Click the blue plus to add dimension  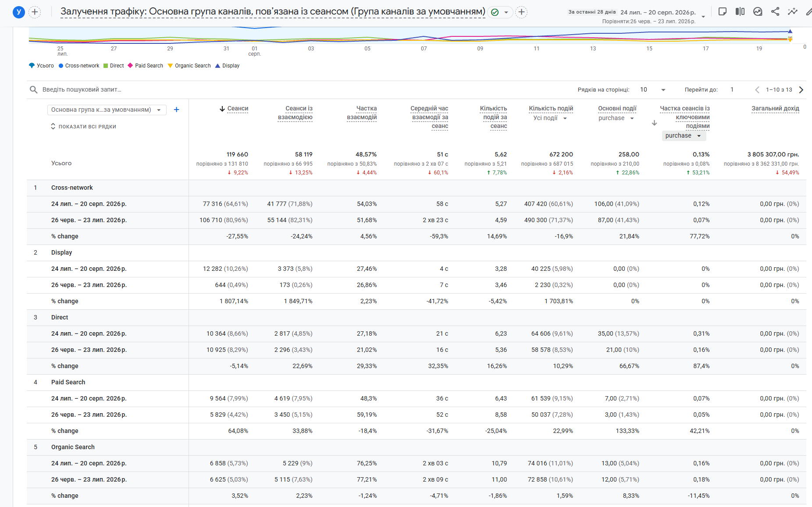pyautogui.click(x=176, y=110)
